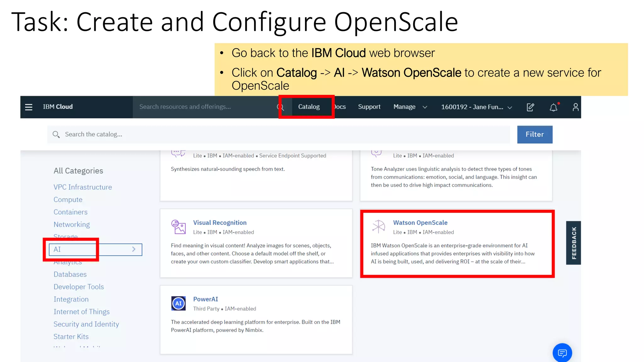Select Internet of Things category

tap(81, 312)
